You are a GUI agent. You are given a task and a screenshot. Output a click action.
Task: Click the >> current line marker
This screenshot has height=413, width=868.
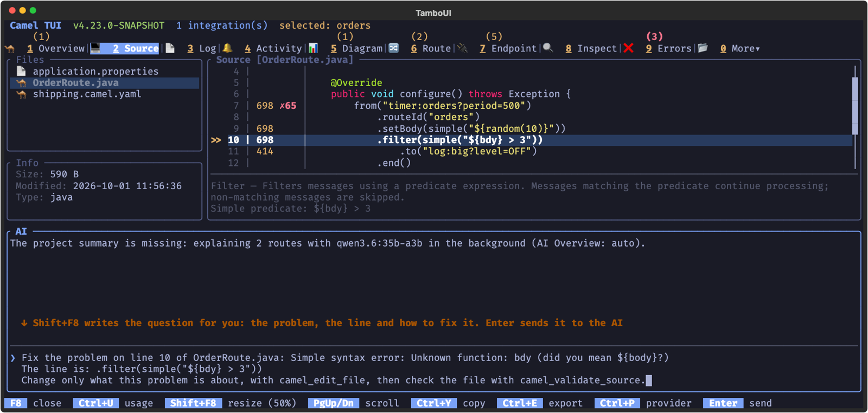tap(216, 140)
